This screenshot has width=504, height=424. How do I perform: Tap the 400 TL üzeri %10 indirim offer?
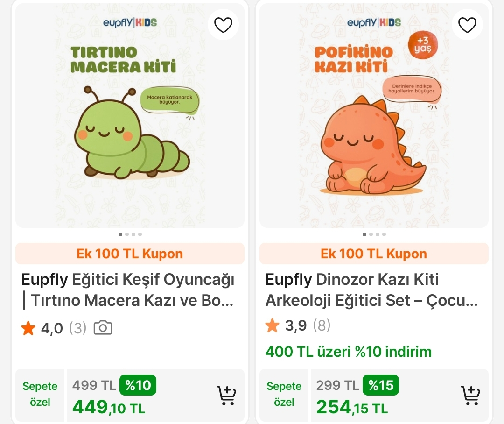(x=349, y=352)
